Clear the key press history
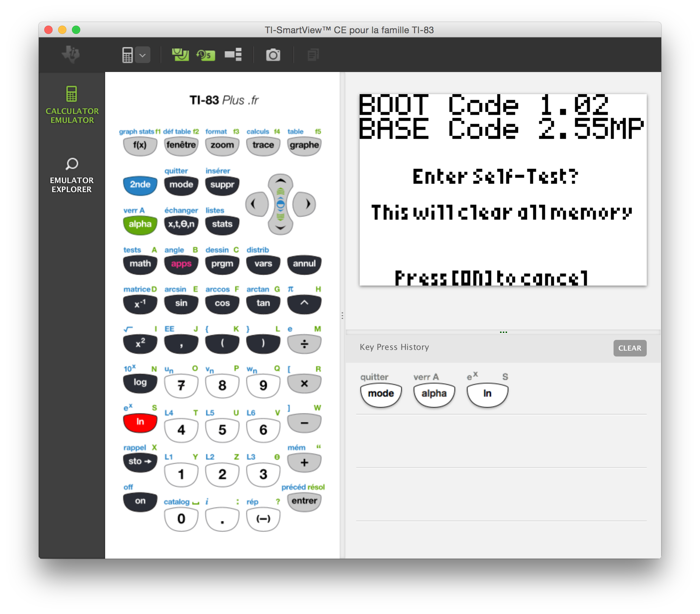 [x=629, y=348]
